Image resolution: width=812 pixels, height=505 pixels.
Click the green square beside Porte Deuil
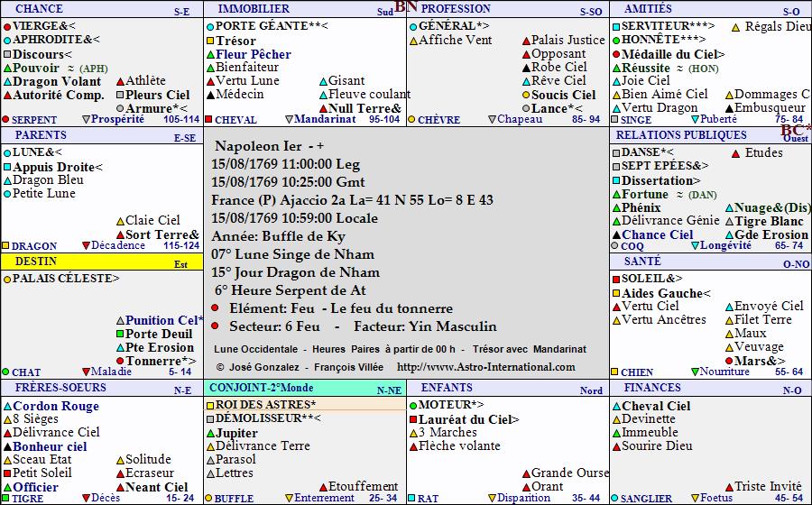119,335
